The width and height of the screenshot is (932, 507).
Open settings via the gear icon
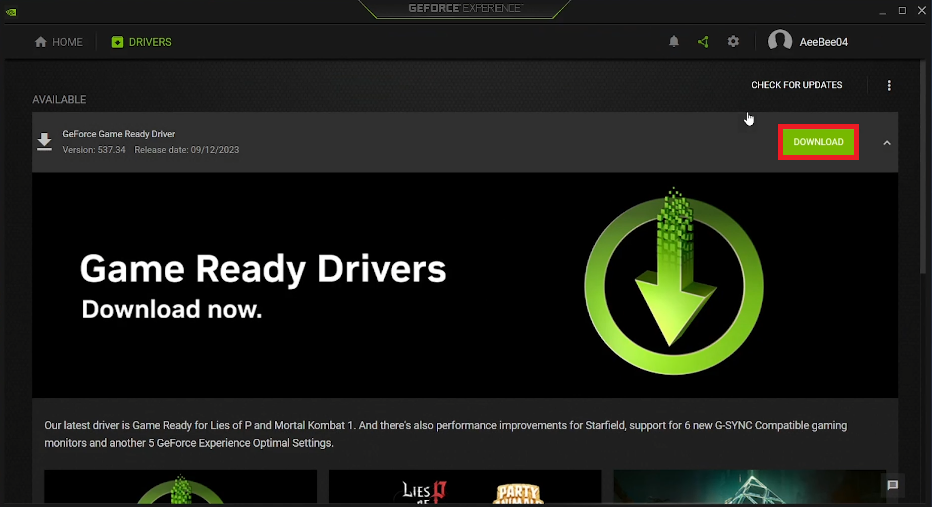click(x=733, y=42)
